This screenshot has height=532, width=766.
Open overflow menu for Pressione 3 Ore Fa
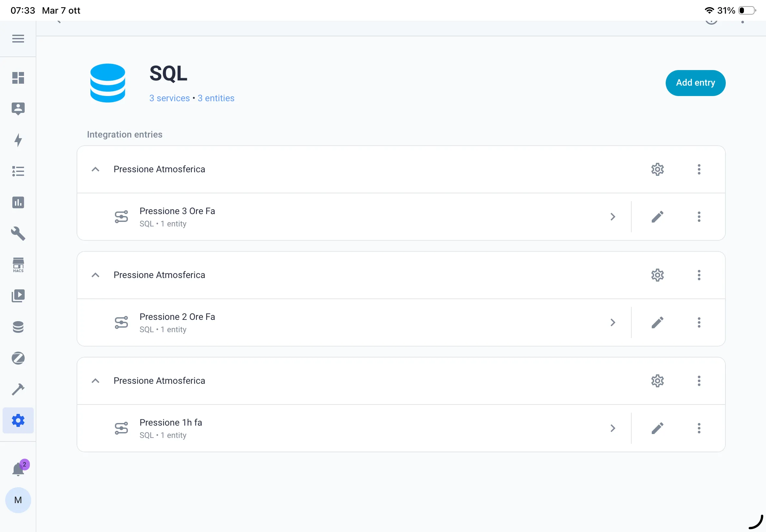coord(699,217)
